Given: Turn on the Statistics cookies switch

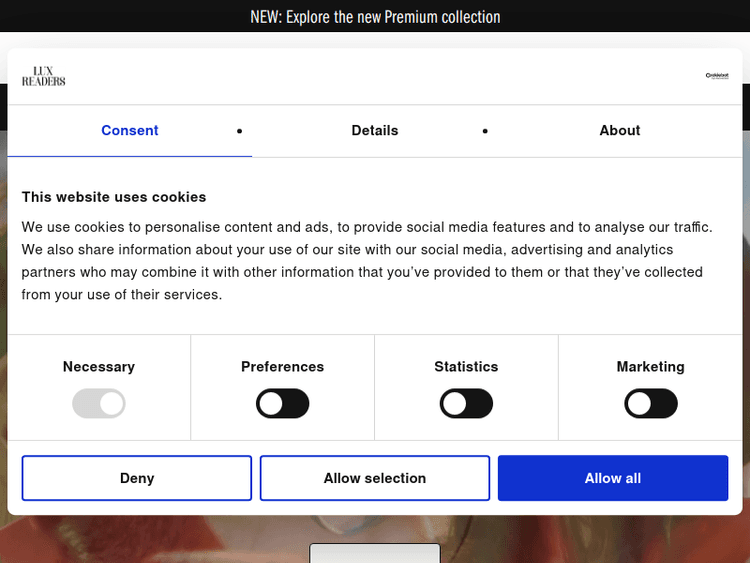Looking at the screenshot, I should [x=466, y=404].
